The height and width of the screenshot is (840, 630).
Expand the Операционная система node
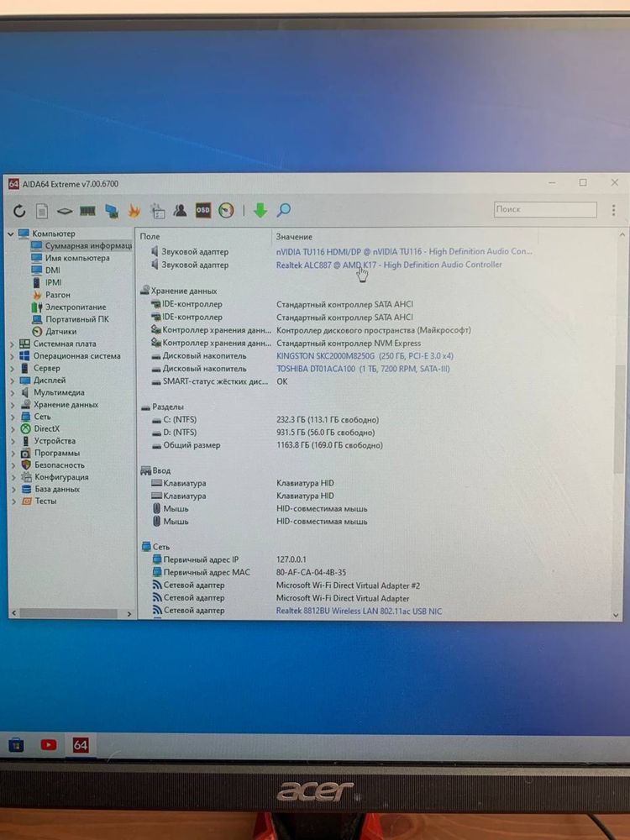(x=13, y=356)
